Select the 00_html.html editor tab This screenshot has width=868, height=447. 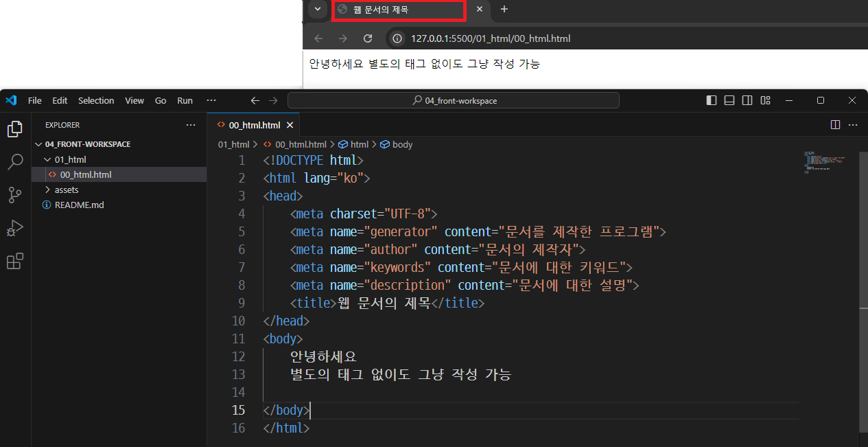point(253,125)
